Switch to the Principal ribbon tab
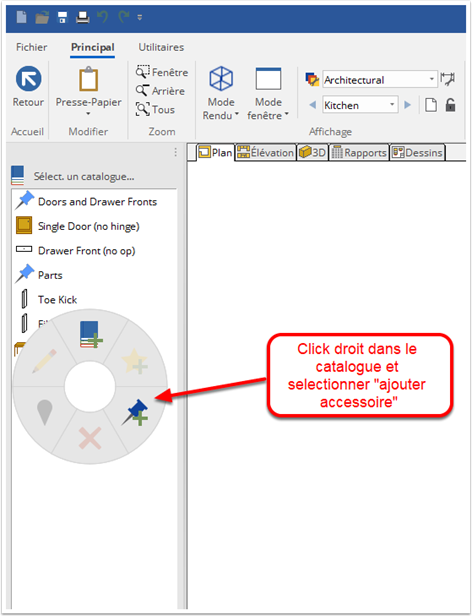 coord(93,47)
